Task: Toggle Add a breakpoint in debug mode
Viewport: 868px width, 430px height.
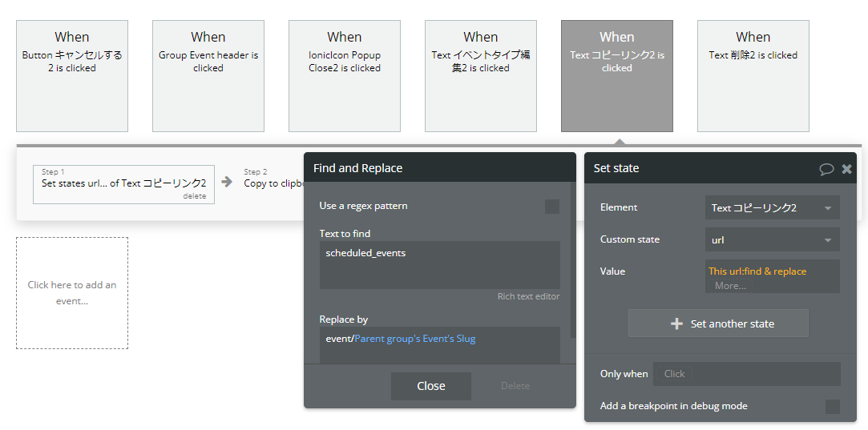Action: pyautogui.click(x=833, y=406)
